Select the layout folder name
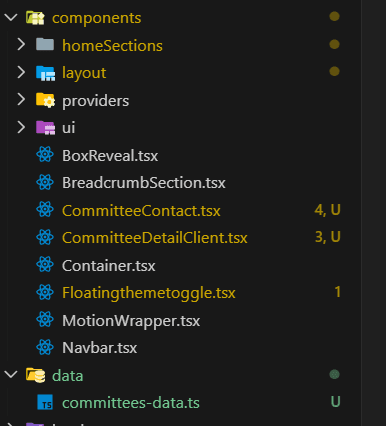386x426 pixels. tap(84, 73)
